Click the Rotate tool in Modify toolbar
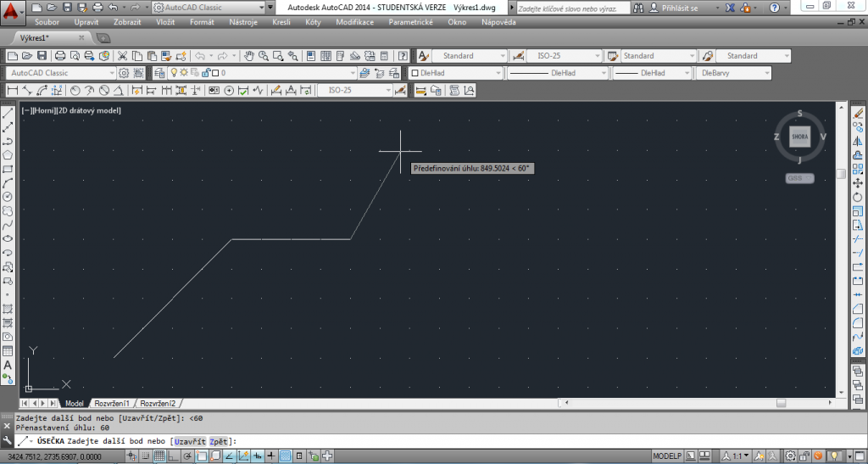The height and width of the screenshot is (464, 868). coord(858,197)
